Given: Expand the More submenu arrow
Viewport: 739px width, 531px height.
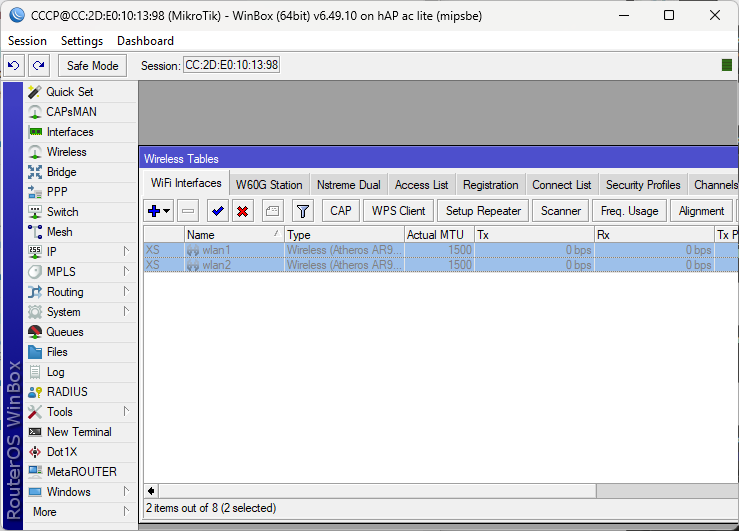Looking at the screenshot, I should click(x=126, y=511).
